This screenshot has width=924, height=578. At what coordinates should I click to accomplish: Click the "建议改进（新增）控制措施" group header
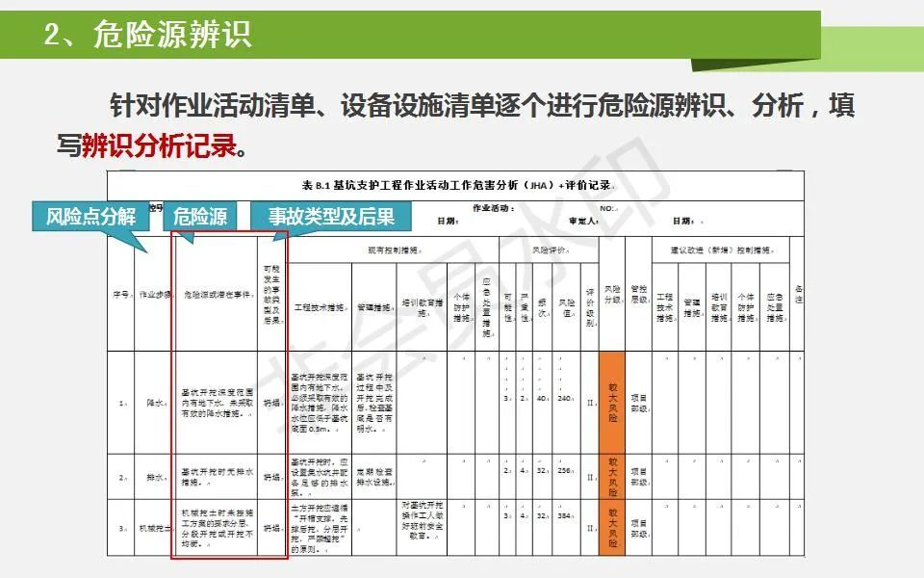721,250
